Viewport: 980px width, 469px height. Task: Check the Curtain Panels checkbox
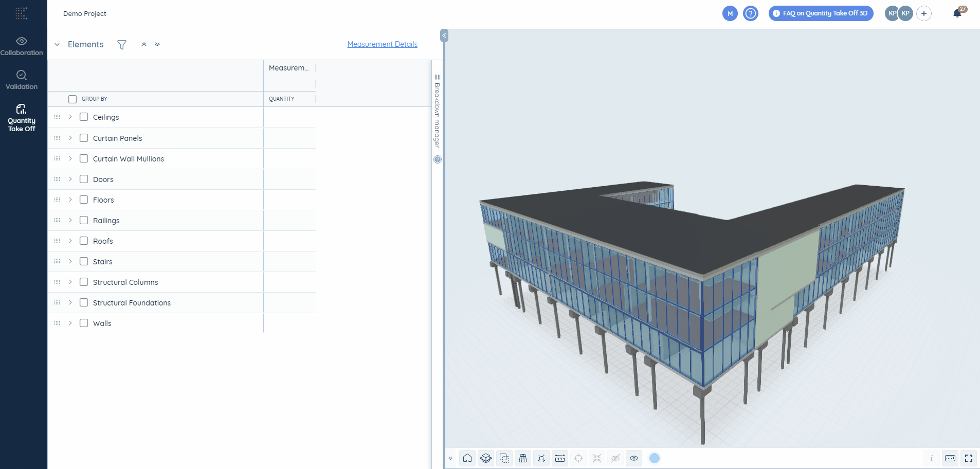point(84,138)
